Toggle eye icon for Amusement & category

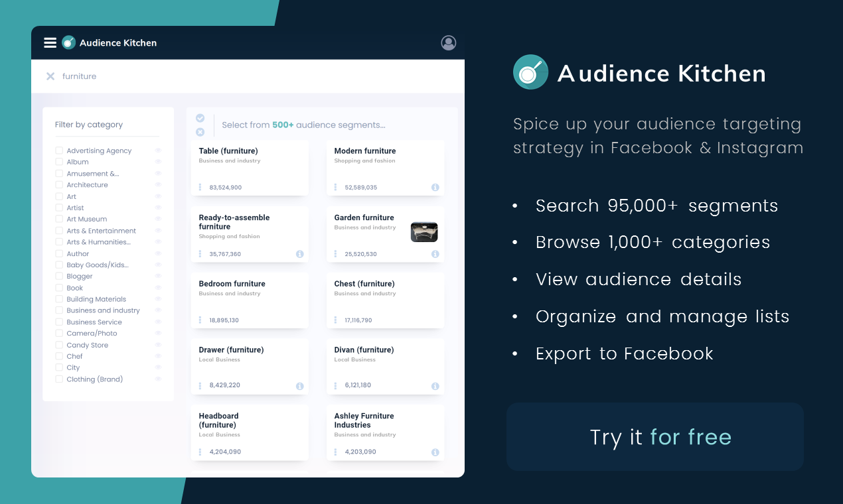pyautogui.click(x=158, y=173)
